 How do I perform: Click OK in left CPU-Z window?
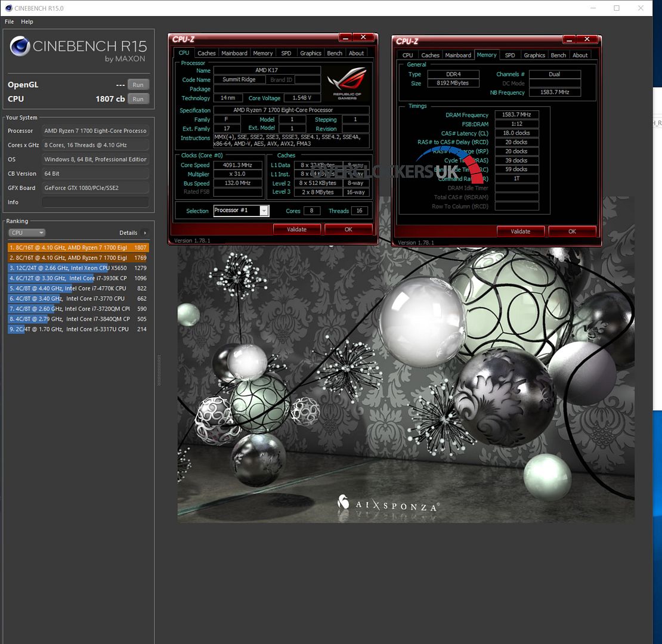348,229
